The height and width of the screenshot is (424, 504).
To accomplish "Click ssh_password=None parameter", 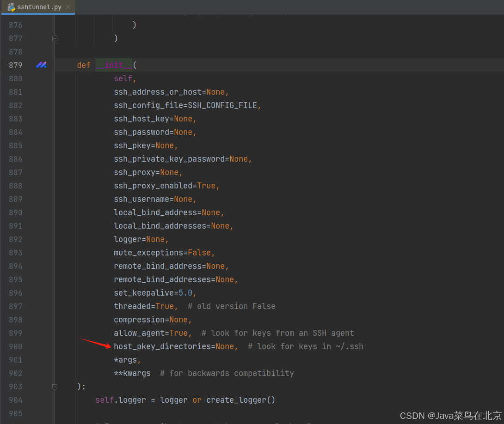I will (154, 132).
